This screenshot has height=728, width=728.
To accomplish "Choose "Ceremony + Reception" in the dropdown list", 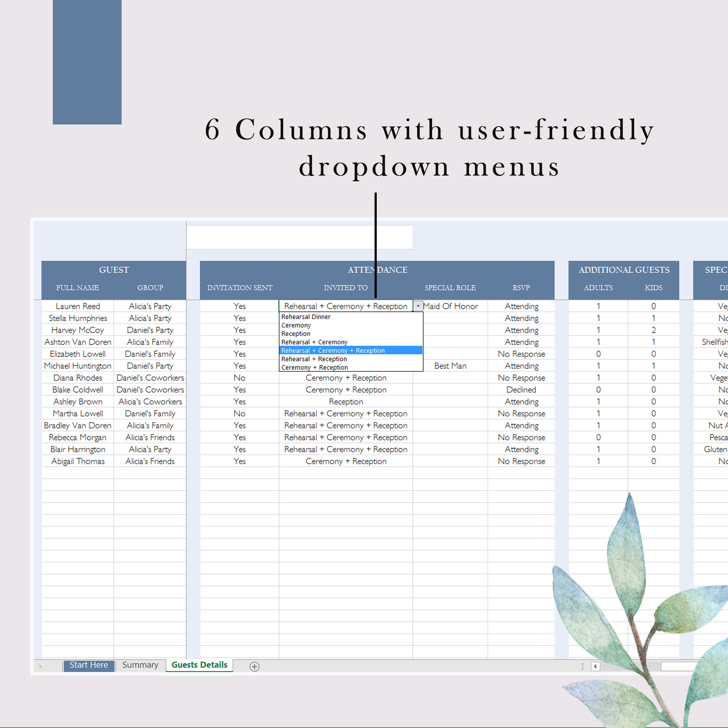I will (x=314, y=367).
